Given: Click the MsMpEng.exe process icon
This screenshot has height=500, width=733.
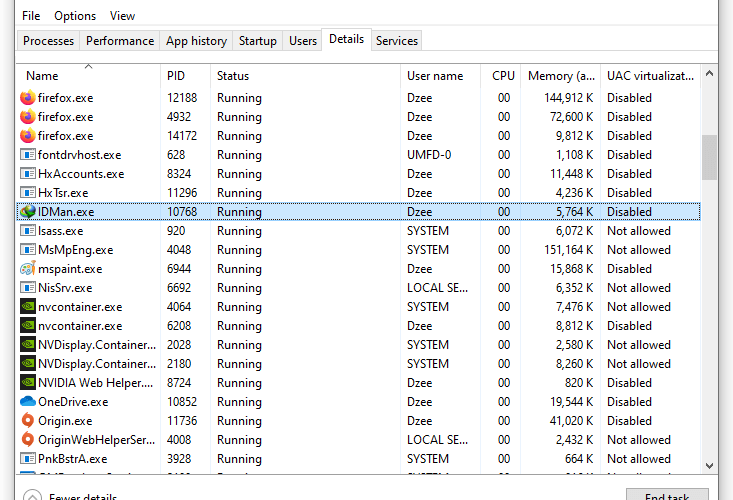Looking at the screenshot, I should 28,250.
